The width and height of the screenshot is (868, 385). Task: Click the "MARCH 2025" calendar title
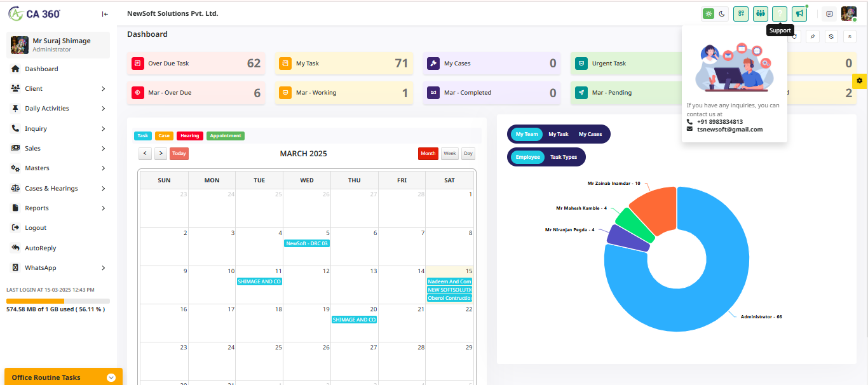304,154
